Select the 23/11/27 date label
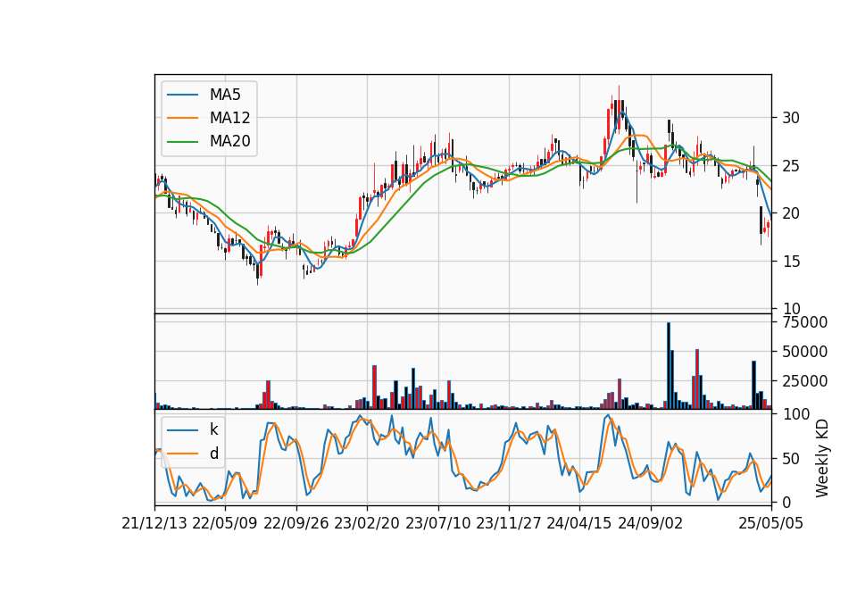This screenshot has height=616, width=857. click(508, 523)
